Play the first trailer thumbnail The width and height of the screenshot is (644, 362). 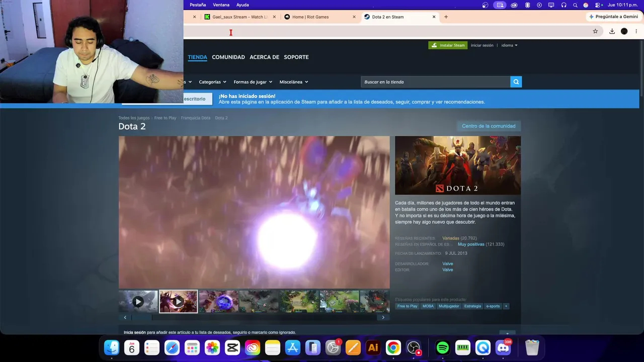[138, 302]
